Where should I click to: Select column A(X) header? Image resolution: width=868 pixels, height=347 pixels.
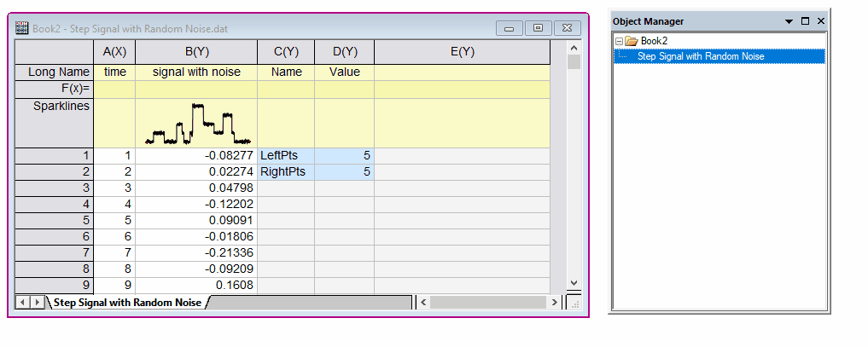[x=114, y=52]
